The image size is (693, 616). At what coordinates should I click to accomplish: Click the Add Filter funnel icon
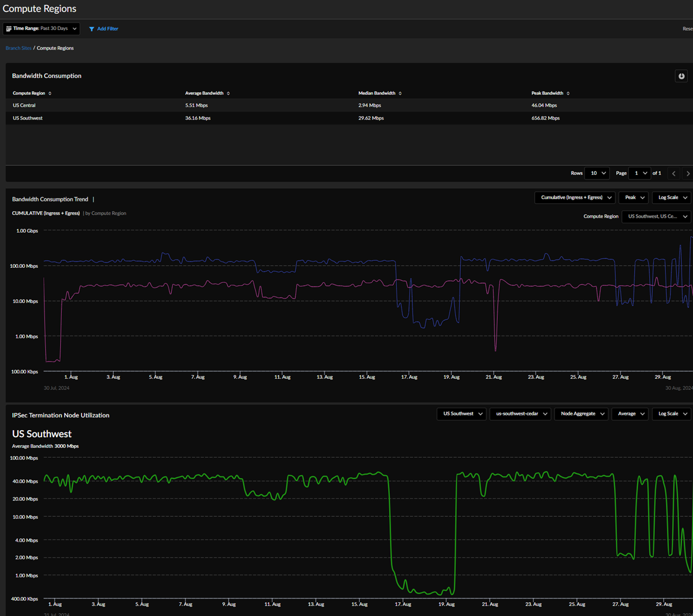91,29
